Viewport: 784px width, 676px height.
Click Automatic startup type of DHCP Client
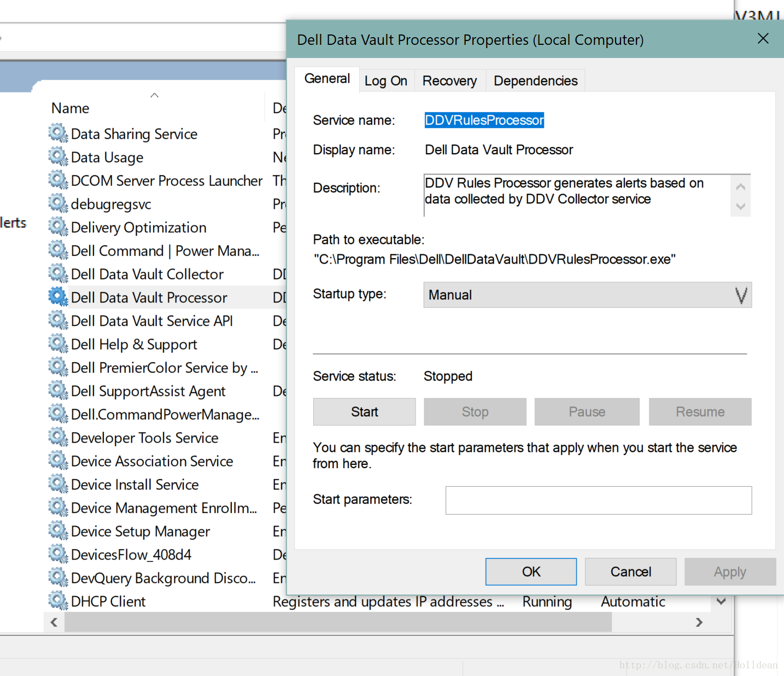point(633,602)
